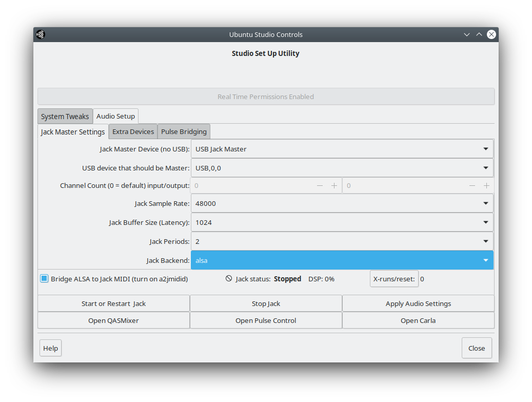Select the Pulse Bridging tab
This screenshot has width=532, height=402.
184,131
